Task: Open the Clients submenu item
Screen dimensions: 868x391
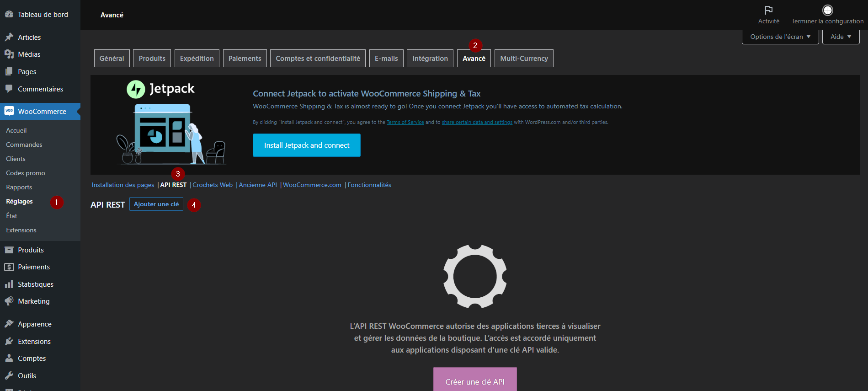Action: (x=16, y=159)
